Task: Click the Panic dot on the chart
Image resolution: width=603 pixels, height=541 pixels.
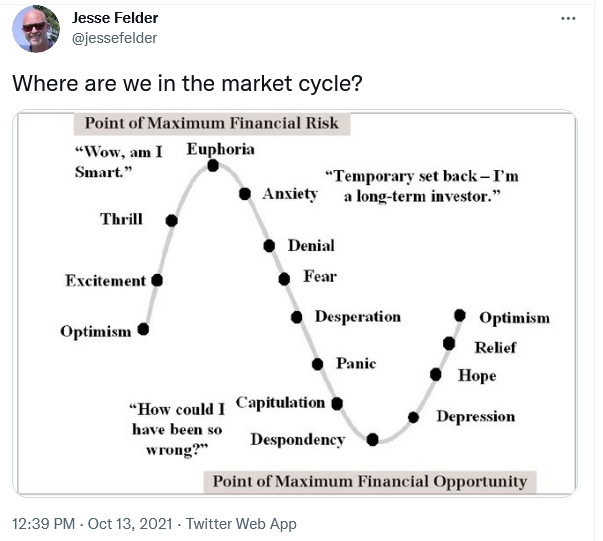Action: [x=317, y=364]
